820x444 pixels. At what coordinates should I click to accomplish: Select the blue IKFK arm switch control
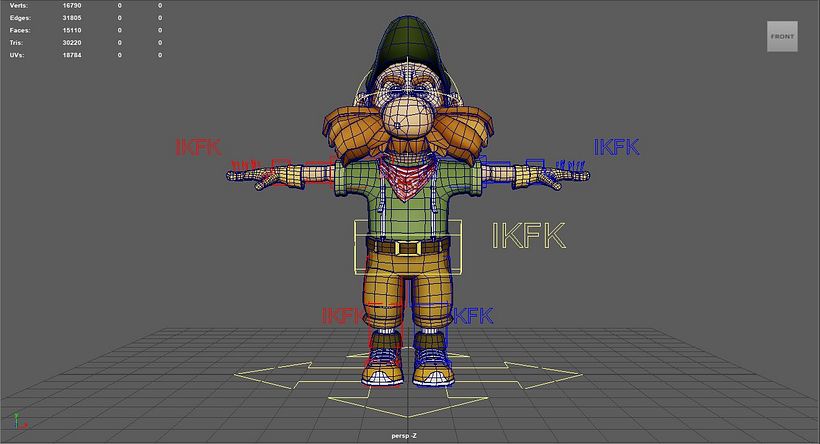point(617,147)
